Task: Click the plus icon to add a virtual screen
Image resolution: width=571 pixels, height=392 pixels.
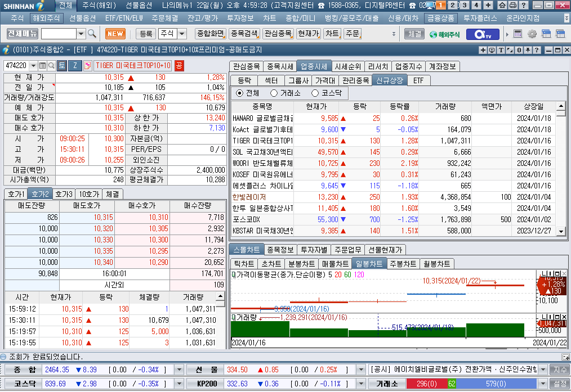Action: click(x=488, y=5)
